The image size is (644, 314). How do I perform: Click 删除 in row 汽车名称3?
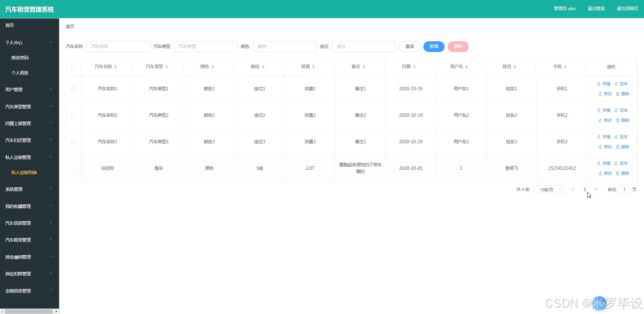[623, 147]
